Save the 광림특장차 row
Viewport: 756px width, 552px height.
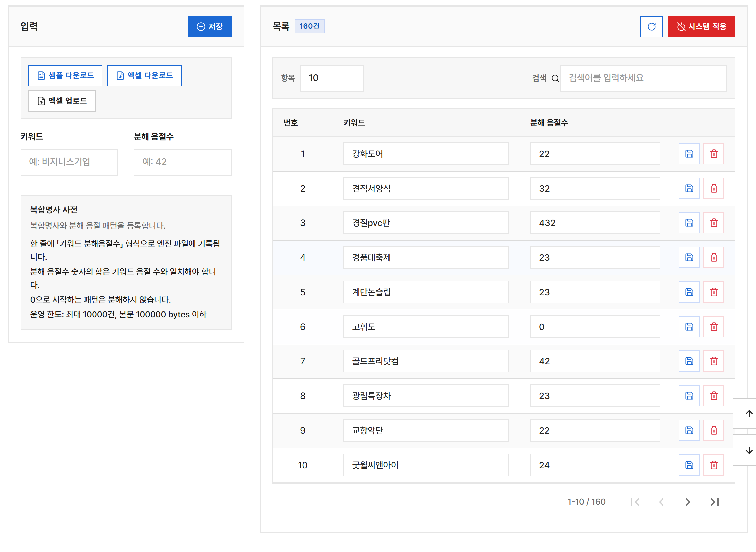click(x=689, y=396)
